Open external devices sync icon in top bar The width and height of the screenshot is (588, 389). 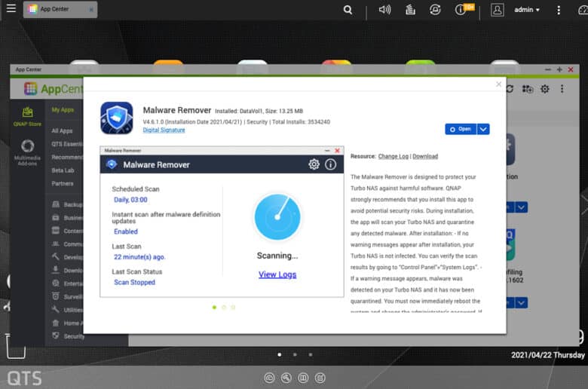[435, 10]
